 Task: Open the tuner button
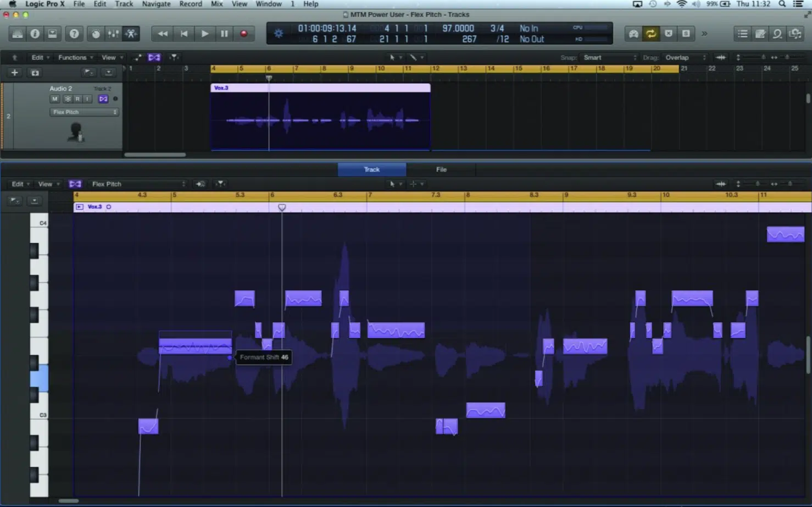coord(633,34)
